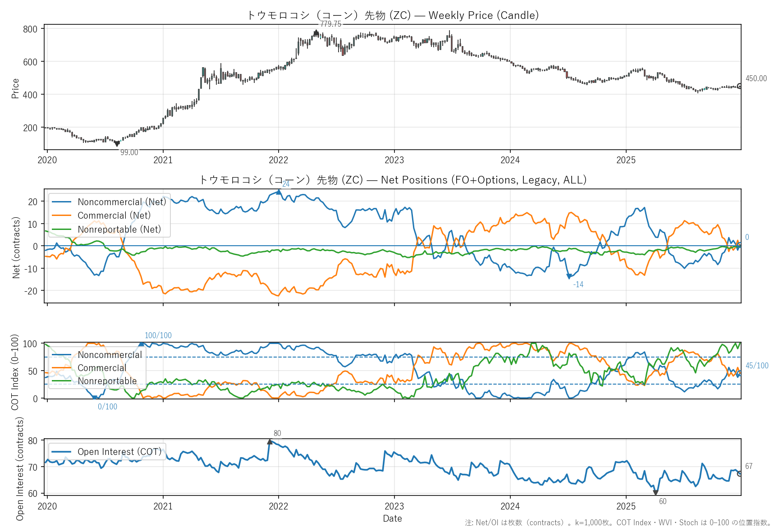Click the Noncommercial net trough marker labeled -14

(x=569, y=276)
